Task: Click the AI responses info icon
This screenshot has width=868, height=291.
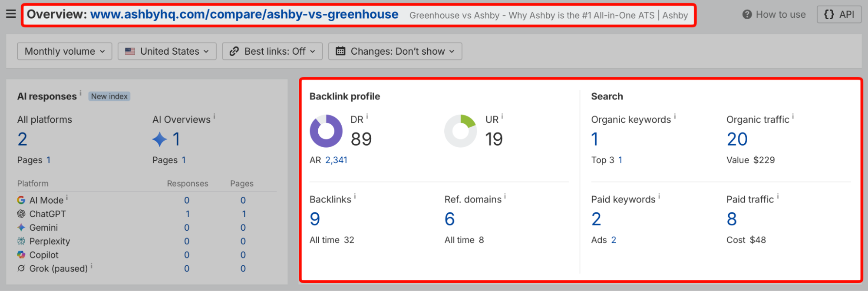Action: (x=80, y=93)
